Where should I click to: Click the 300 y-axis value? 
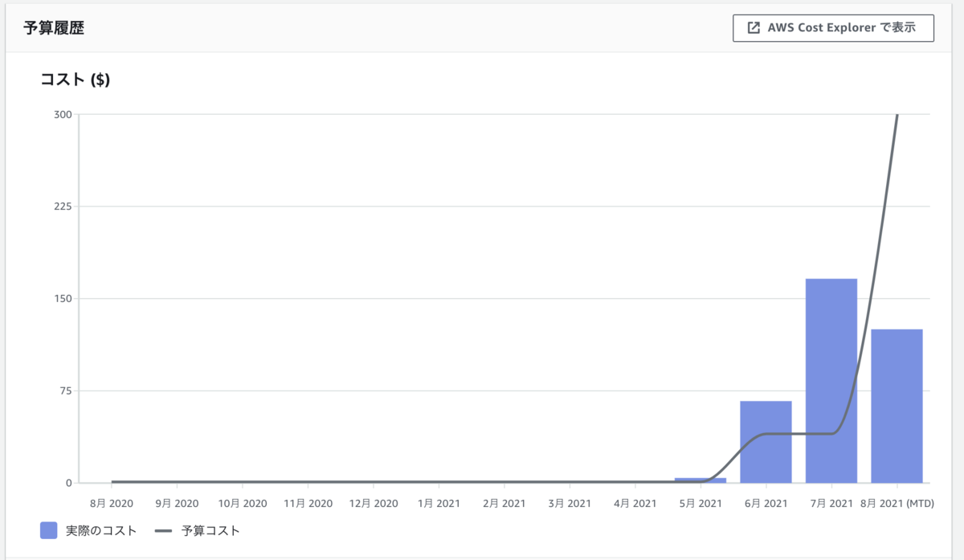63,114
